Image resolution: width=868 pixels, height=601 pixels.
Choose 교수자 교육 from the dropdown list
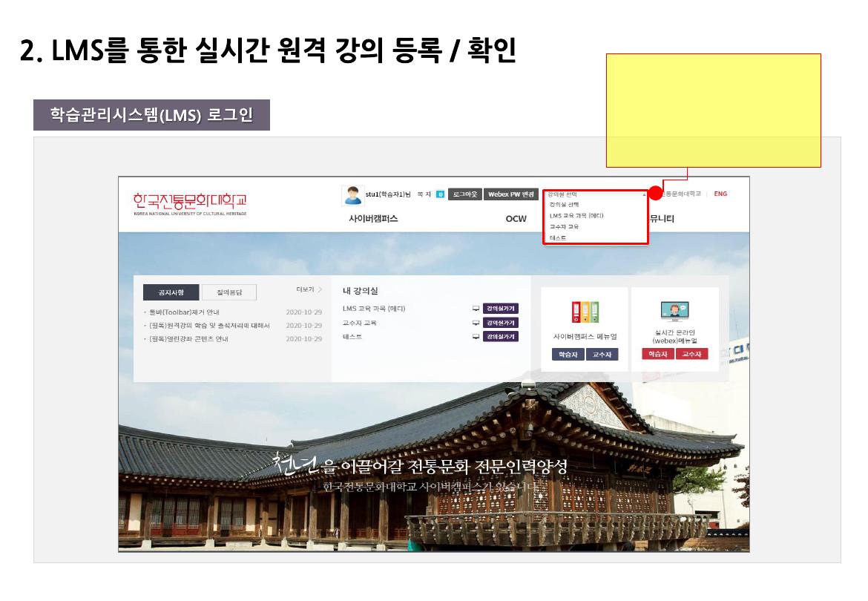(x=564, y=227)
